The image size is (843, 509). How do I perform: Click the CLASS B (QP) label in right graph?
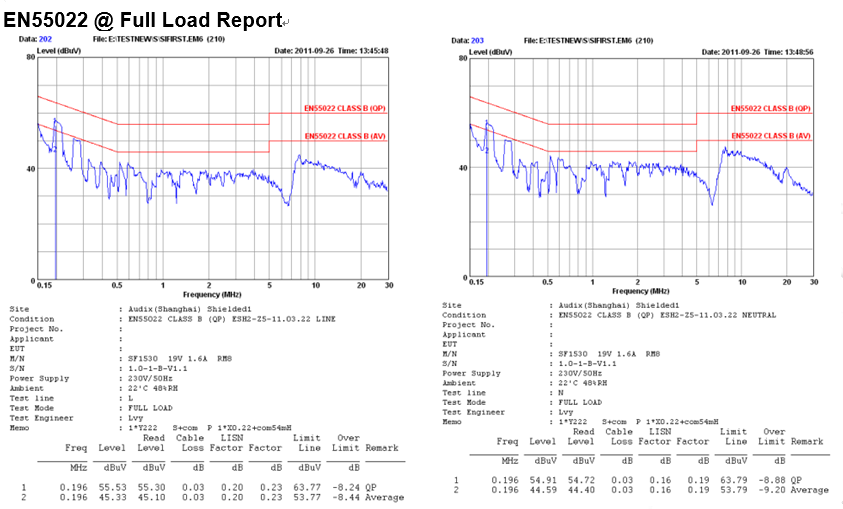click(x=770, y=108)
